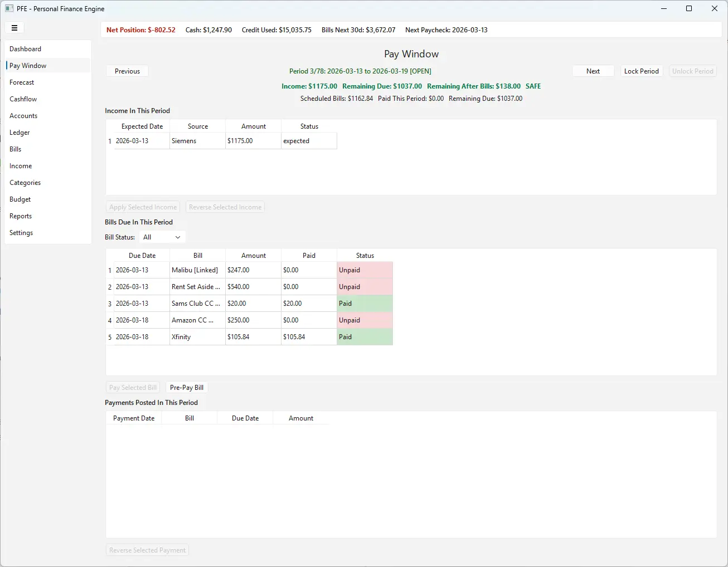Click the $105.84 amount cell for Xfinity
This screenshot has height=567, width=728.
pos(254,337)
